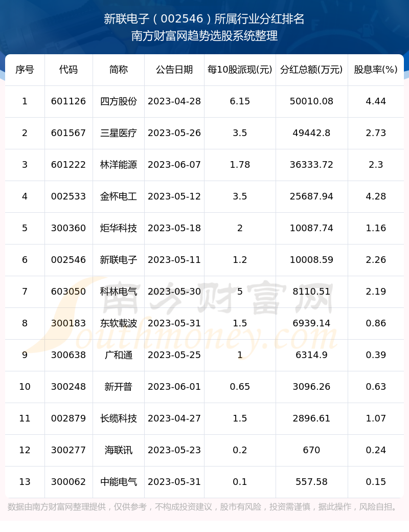This screenshot has width=409, height=532.
Task: Click the 序号 column header
Action: tap(25, 70)
